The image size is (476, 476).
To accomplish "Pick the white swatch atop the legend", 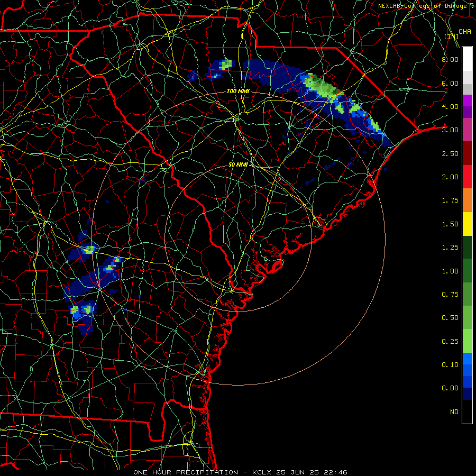I will [x=467, y=59].
